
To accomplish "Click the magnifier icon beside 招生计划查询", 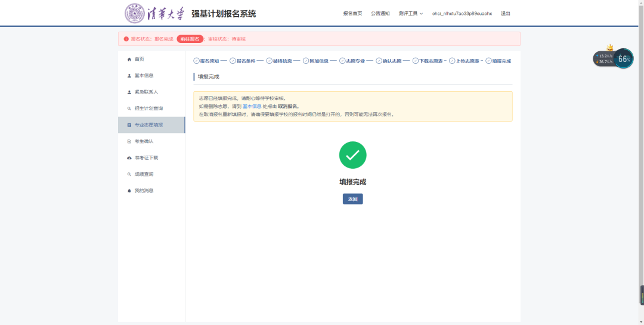I will [x=129, y=109].
